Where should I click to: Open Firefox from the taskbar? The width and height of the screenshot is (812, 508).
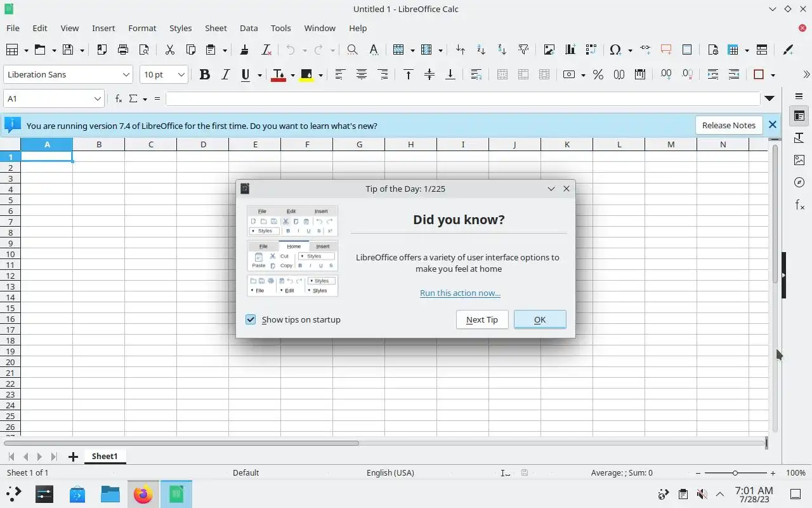[x=143, y=494]
